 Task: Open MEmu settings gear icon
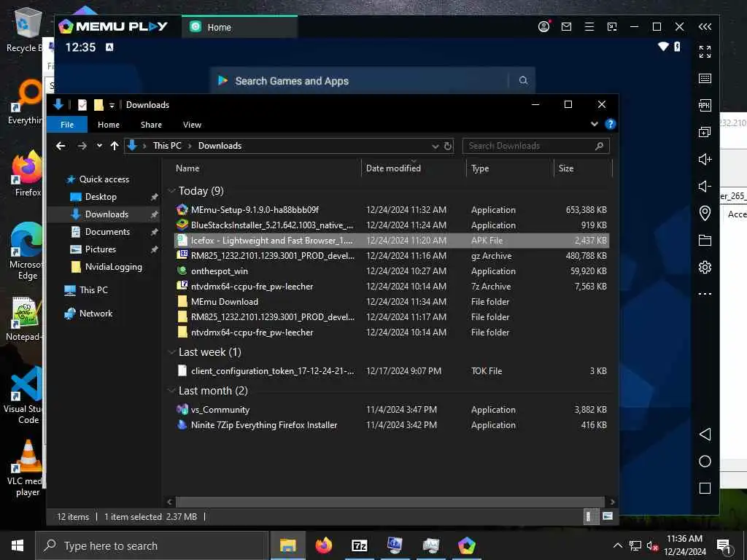pyautogui.click(x=705, y=267)
